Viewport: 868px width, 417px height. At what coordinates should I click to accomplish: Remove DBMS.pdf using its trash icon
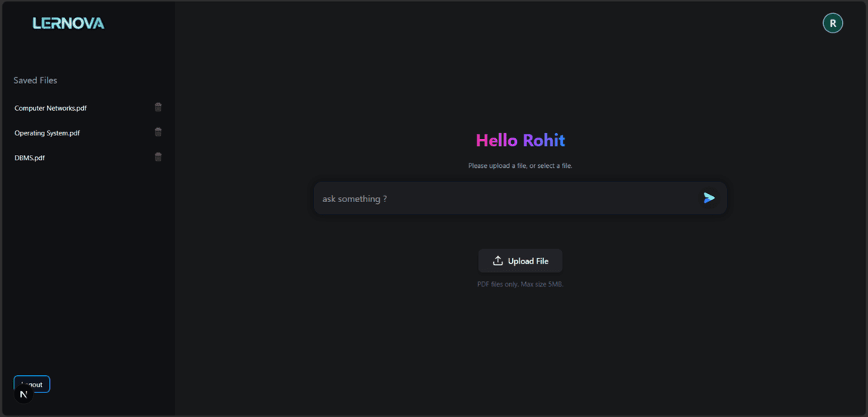158,157
